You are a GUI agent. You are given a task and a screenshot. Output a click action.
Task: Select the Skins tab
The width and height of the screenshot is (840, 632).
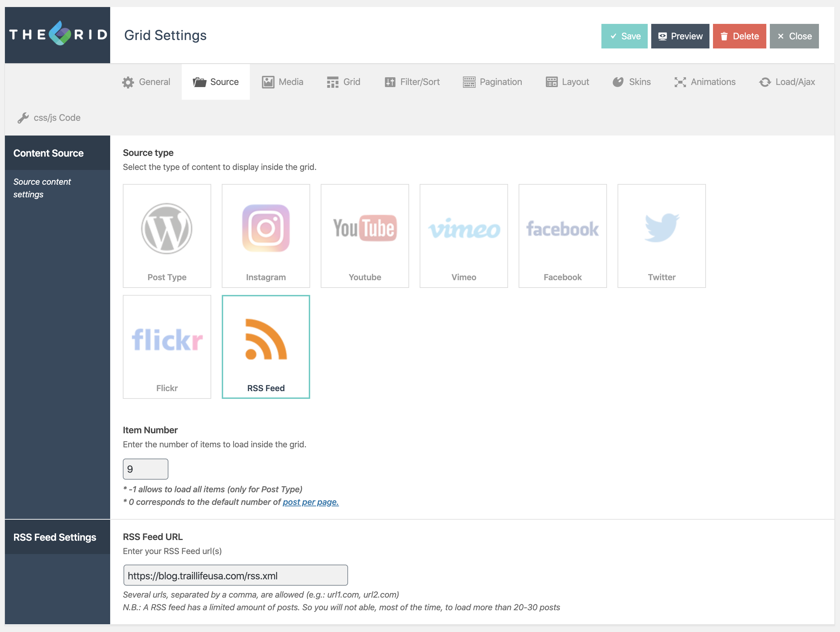(632, 82)
